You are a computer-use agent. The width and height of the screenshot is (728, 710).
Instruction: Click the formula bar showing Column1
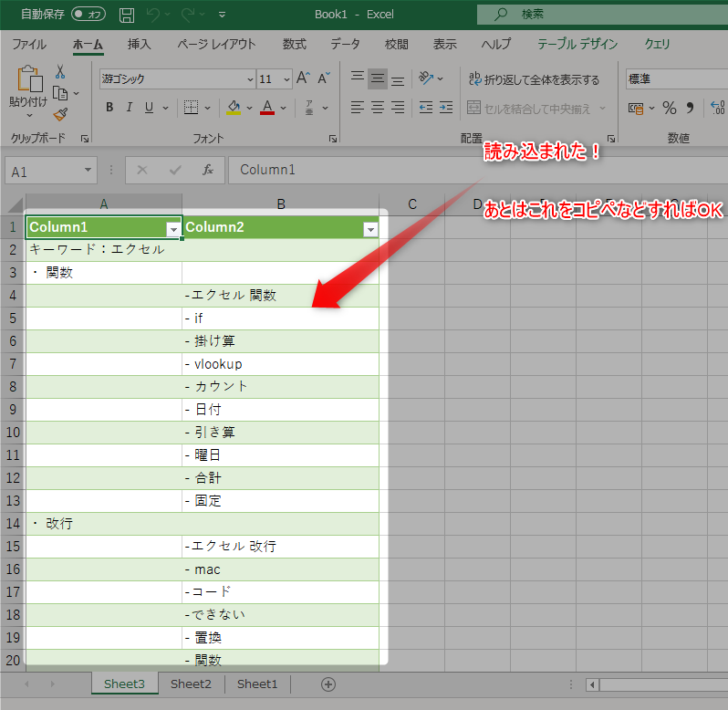click(x=478, y=170)
